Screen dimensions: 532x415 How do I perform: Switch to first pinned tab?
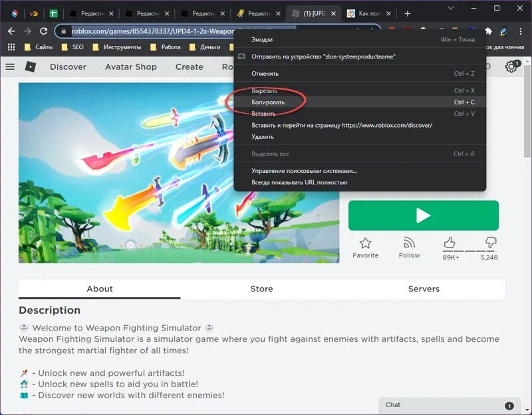tap(15, 13)
